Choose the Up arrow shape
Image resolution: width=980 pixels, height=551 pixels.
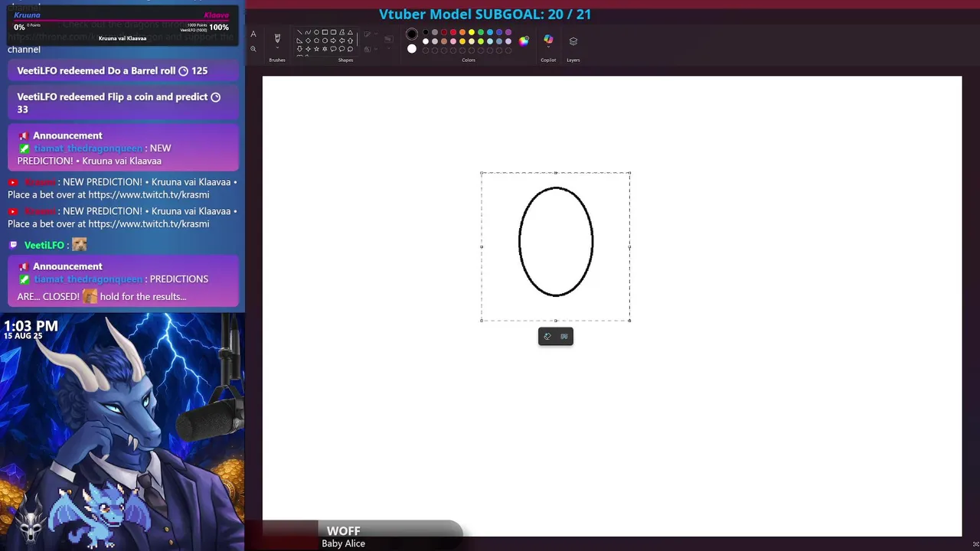(x=350, y=41)
